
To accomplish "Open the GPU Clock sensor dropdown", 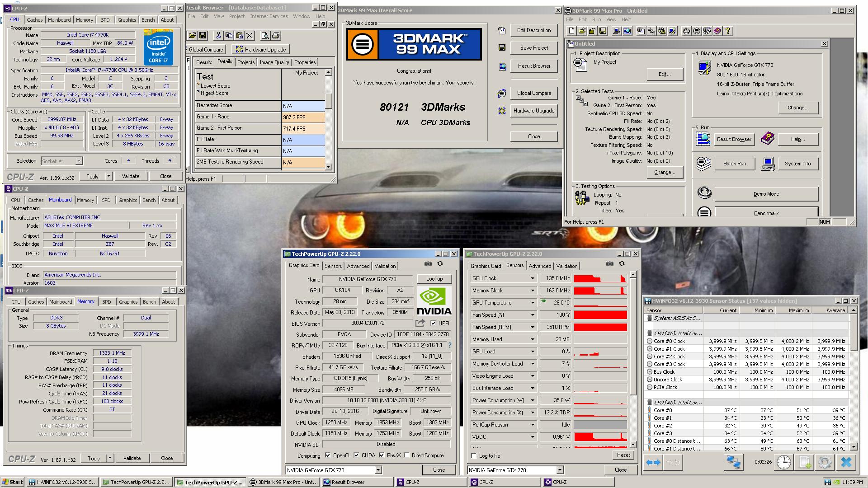I will (x=532, y=278).
